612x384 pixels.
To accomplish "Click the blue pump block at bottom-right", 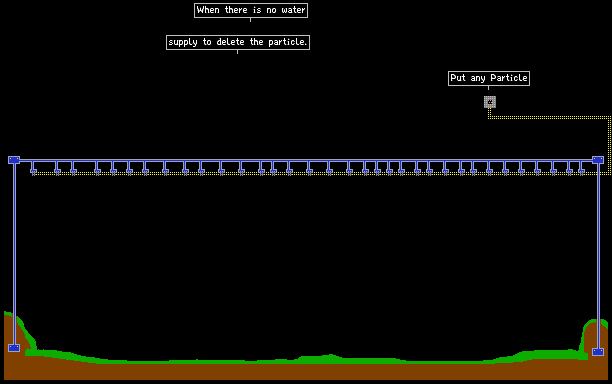I will (x=598, y=352).
